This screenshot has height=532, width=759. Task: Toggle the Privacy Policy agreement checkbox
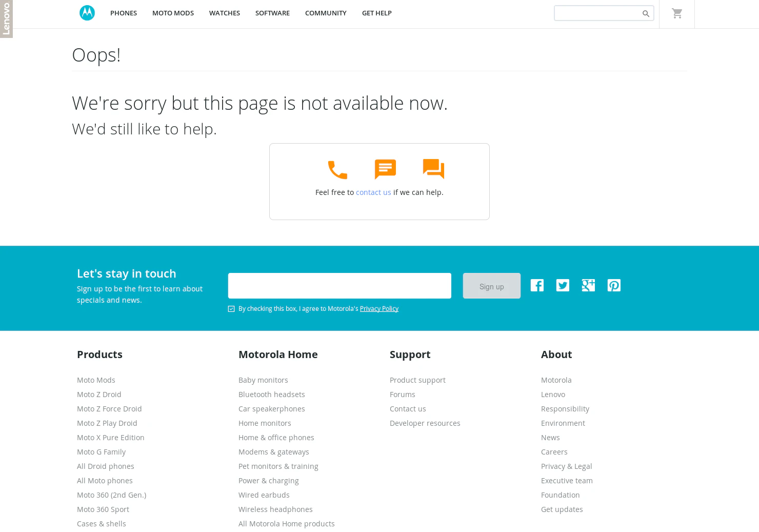[x=231, y=309]
